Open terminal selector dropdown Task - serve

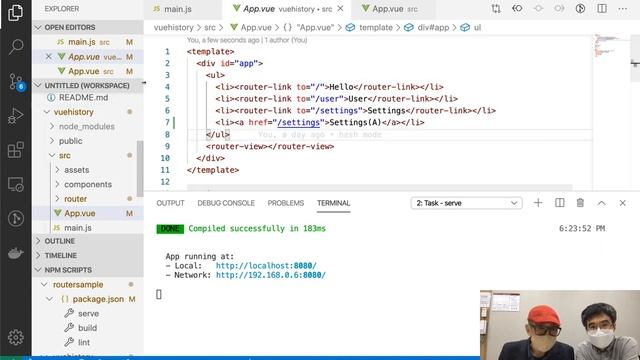(467, 203)
